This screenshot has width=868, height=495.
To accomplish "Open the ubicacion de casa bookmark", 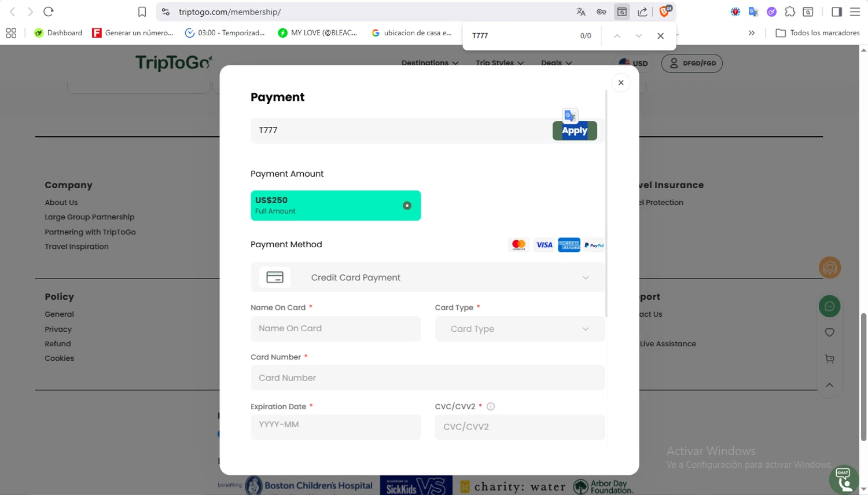I will (x=411, y=33).
